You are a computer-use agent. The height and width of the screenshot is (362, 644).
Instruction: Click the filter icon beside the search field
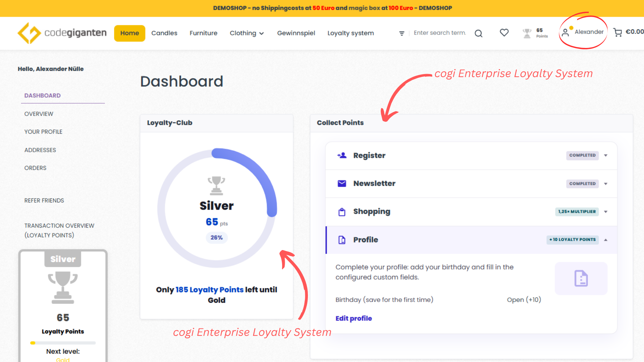[401, 33]
